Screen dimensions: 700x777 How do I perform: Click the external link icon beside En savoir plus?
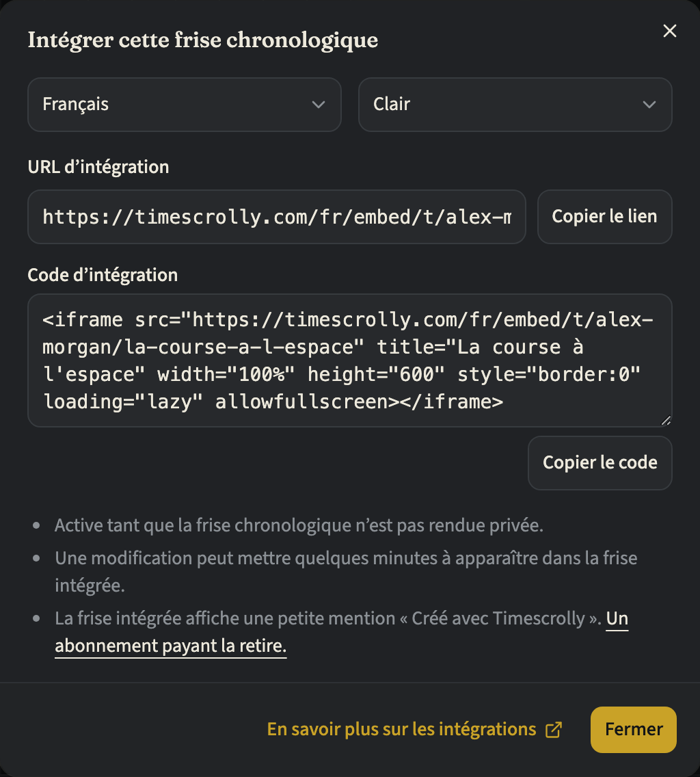click(553, 730)
